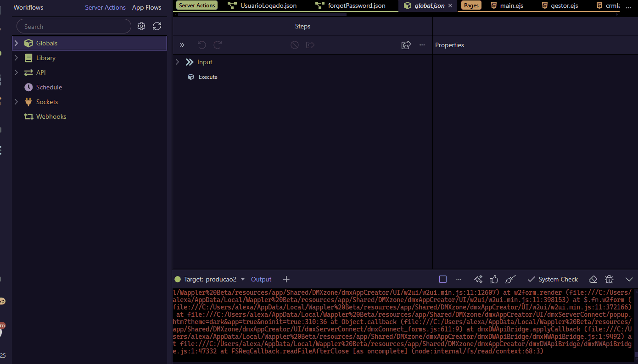Expand the Library tree node
This screenshot has height=364, width=638.
[x=16, y=58]
